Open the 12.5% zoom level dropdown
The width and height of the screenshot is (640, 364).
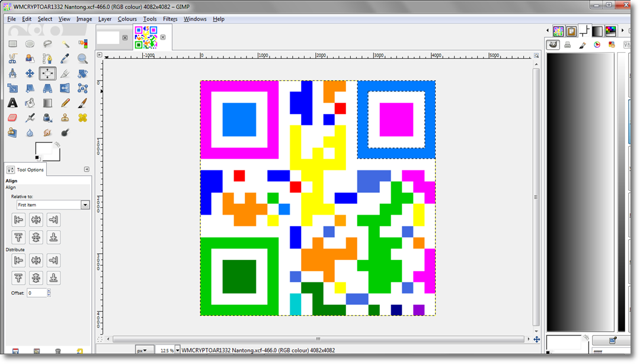177,350
